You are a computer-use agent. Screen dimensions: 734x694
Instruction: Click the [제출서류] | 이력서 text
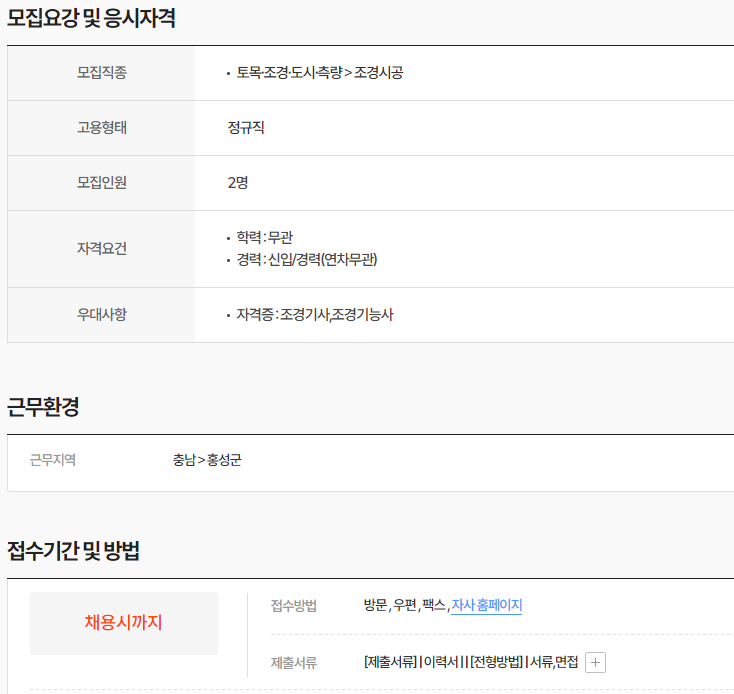coord(411,662)
